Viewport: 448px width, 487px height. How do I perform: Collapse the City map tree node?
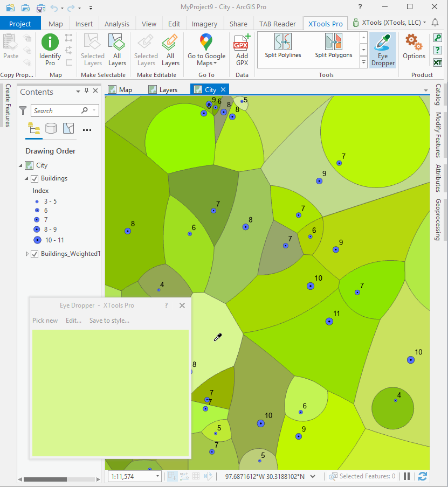click(21, 165)
